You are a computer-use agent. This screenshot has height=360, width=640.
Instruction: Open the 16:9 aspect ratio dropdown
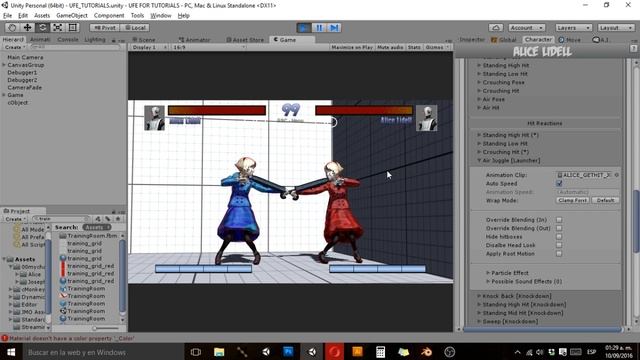coord(209,47)
